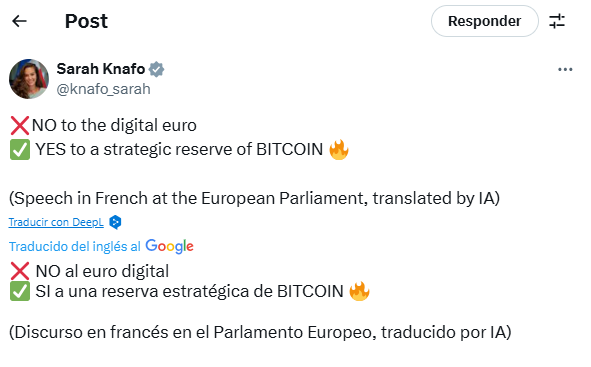Click the @knafo_sarah handle
This screenshot has height=367, width=591.
point(103,89)
